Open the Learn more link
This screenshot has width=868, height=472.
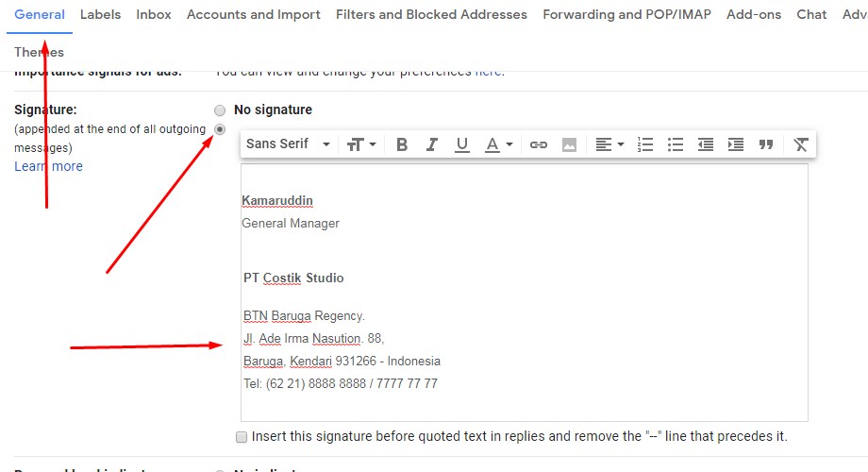click(48, 167)
